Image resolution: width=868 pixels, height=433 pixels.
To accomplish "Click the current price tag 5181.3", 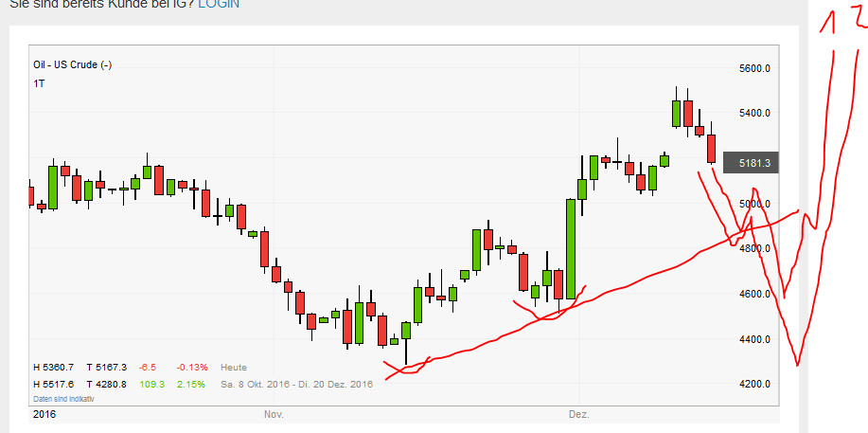I will 751,163.
